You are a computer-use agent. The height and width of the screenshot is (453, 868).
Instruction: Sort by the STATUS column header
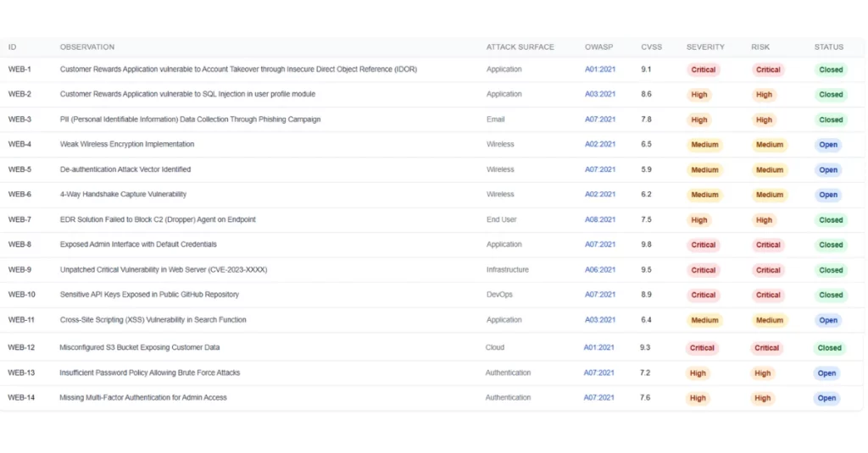tap(829, 47)
